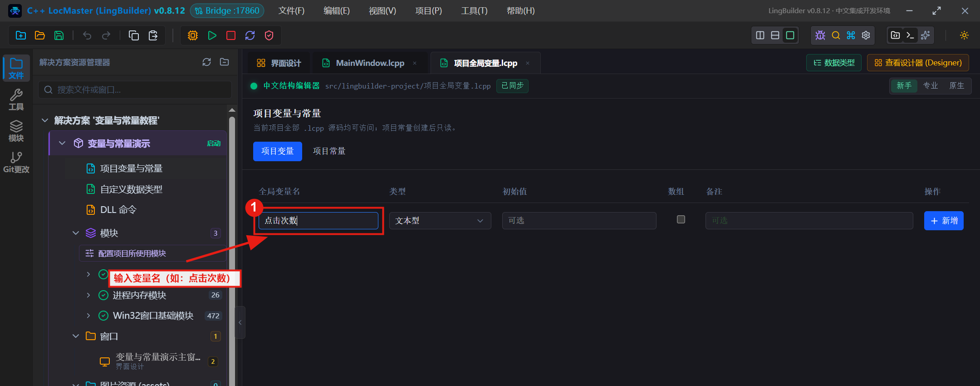The width and height of the screenshot is (980, 386).
Task: Click the orange chip compile icon
Action: click(x=193, y=35)
